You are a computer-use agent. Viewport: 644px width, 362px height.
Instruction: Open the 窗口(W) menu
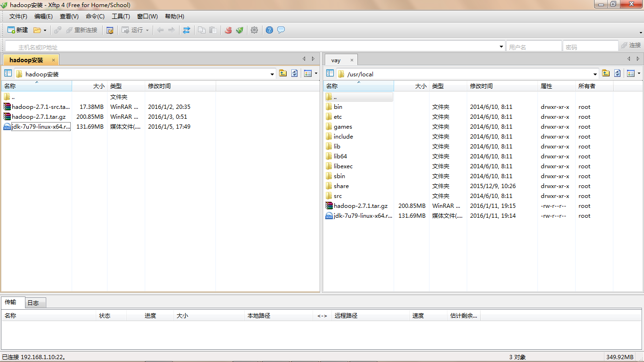click(x=148, y=16)
